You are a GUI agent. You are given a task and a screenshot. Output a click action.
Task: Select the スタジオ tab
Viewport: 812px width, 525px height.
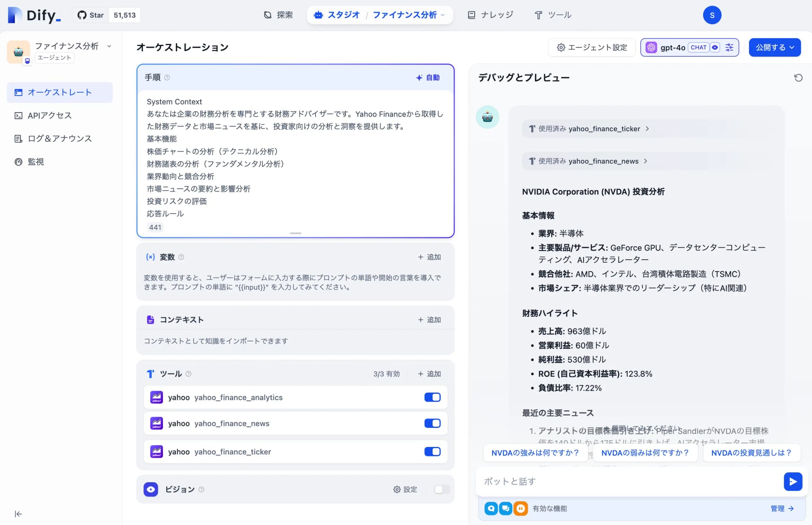[337, 15]
